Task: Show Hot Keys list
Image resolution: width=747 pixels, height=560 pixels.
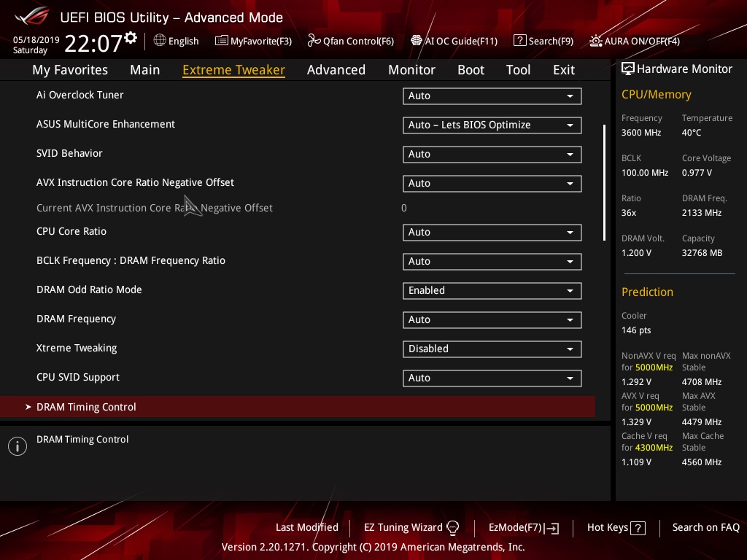Action: coord(616,528)
